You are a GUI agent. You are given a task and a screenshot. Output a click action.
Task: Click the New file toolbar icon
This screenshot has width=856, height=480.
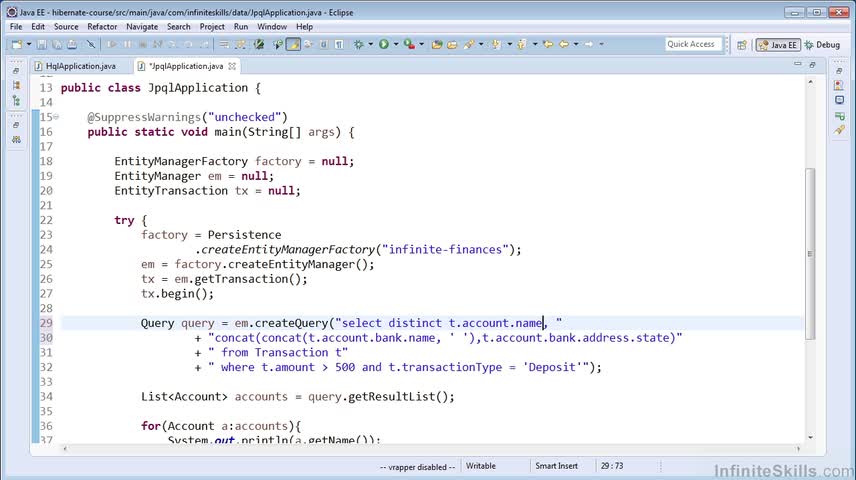click(x=16, y=44)
